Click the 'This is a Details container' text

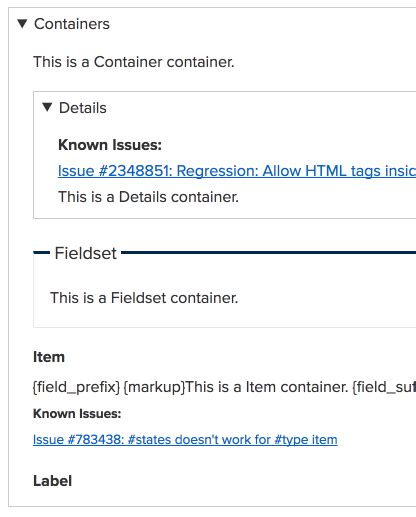coord(148,197)
